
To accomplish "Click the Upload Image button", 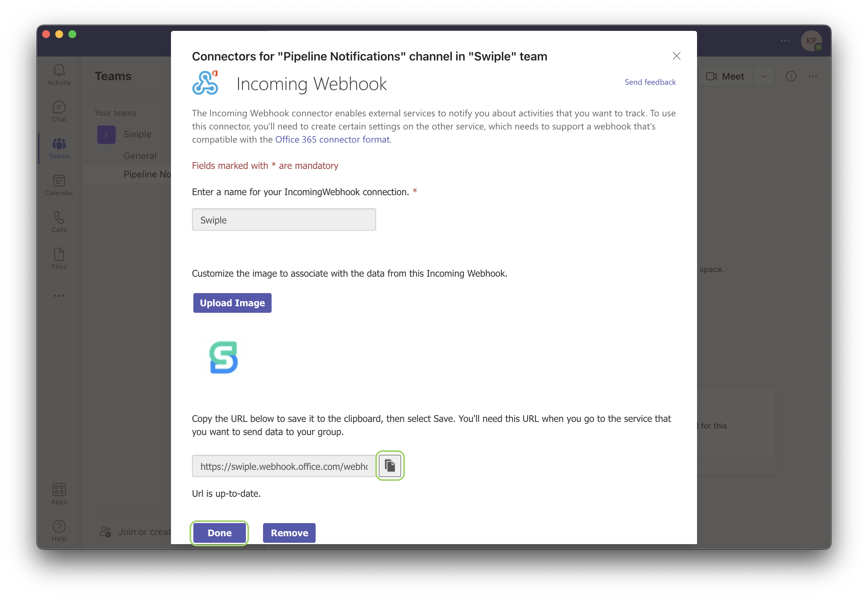I will coord(232,303).
